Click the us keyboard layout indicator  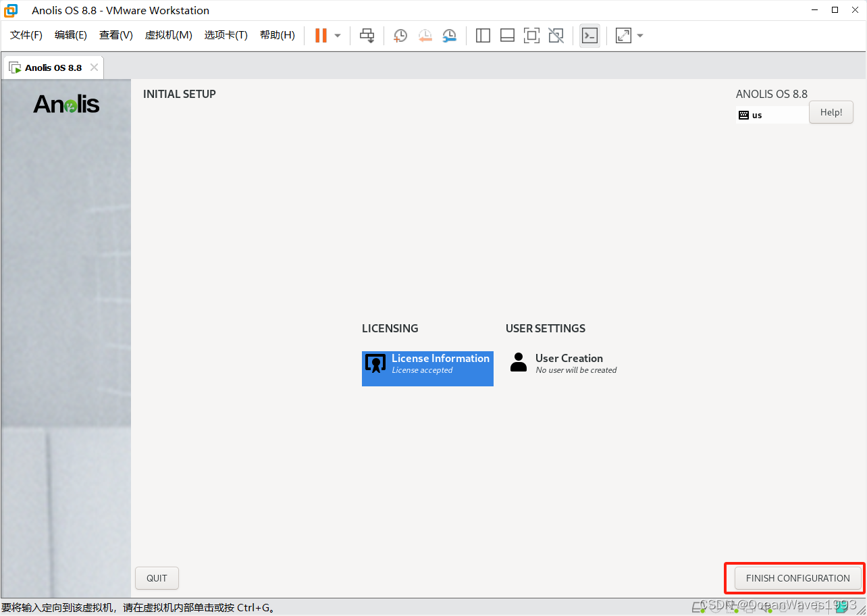772,115
